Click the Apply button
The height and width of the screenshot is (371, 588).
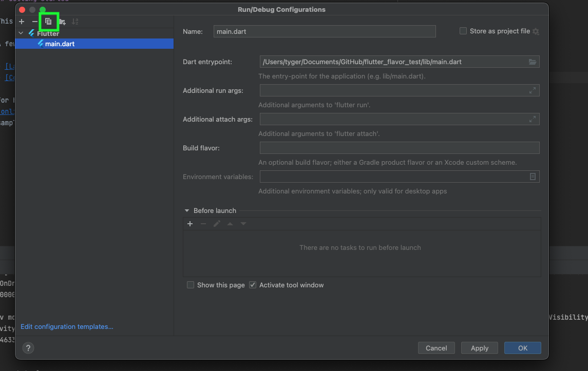coord(480,348)
